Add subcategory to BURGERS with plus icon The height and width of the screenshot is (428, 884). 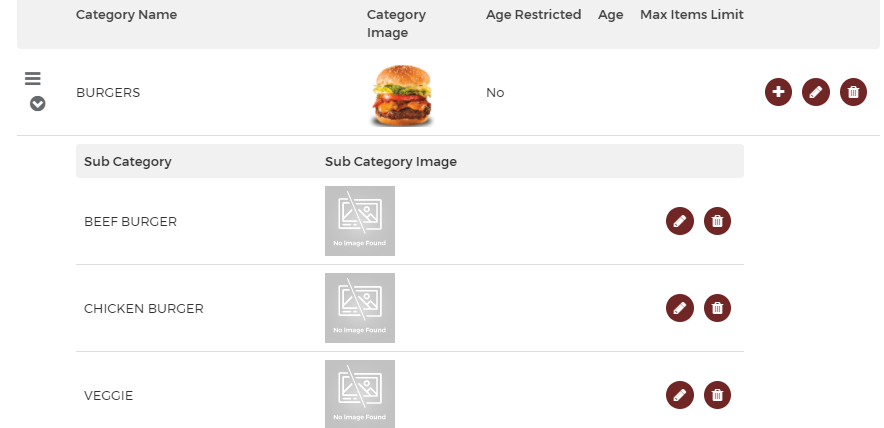pos(778,92)
